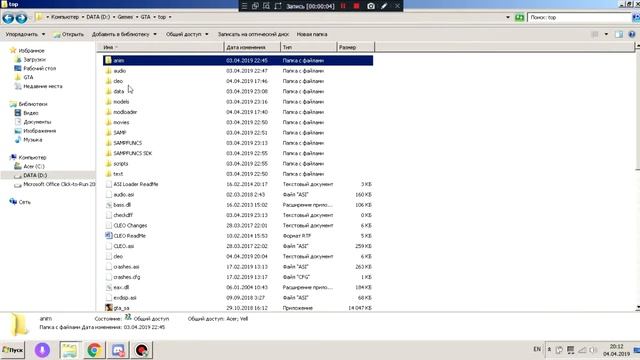
Task: Select the modloader folder row
Action: 238,112
